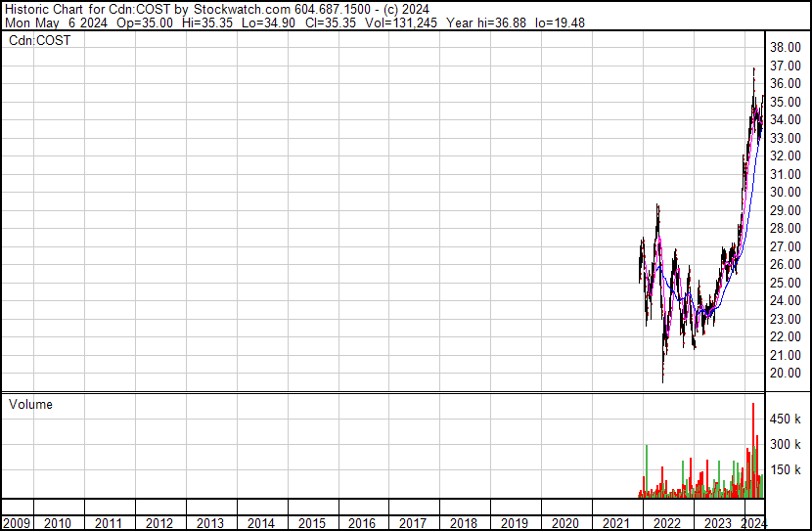Image resolution: width=812 pixels, height=531 pixels.
Task: Select the 2016 year label on axis
Action: [x=362, y=523]
